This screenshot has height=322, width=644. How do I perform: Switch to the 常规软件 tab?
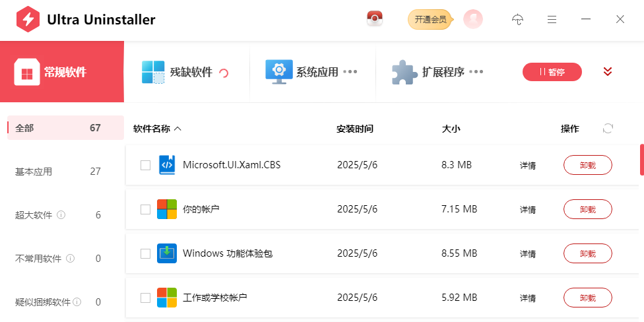[x=62, y=72]
